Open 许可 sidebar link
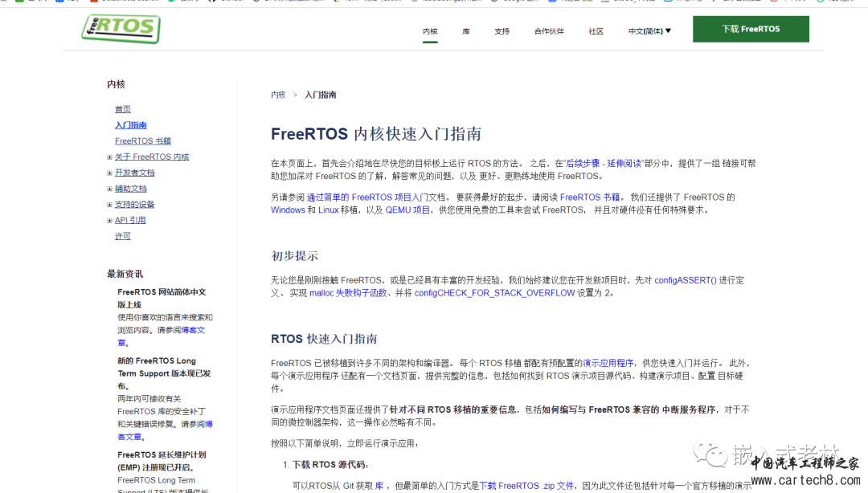Screen dimensions: 868x493 (x=123, y=236)
